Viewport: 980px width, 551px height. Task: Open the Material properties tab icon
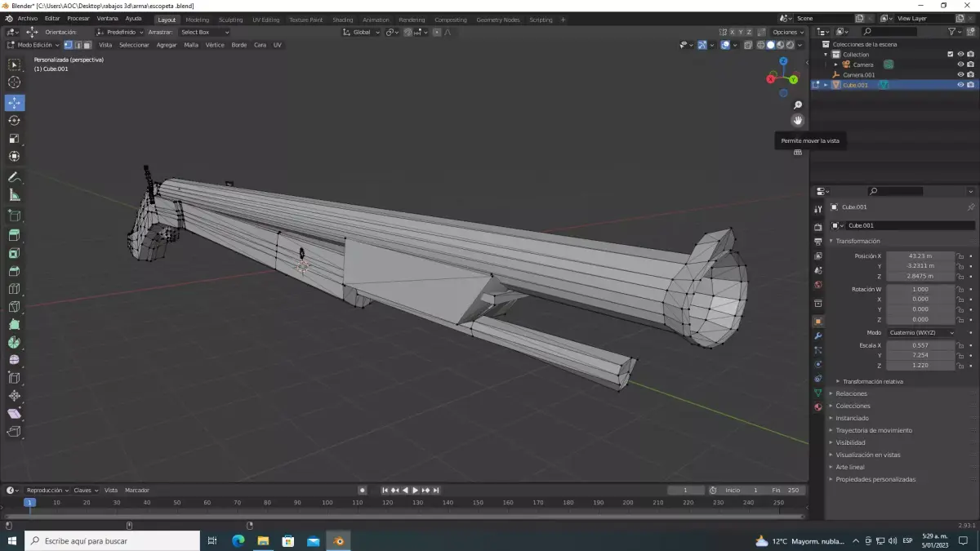click(817, 407)
